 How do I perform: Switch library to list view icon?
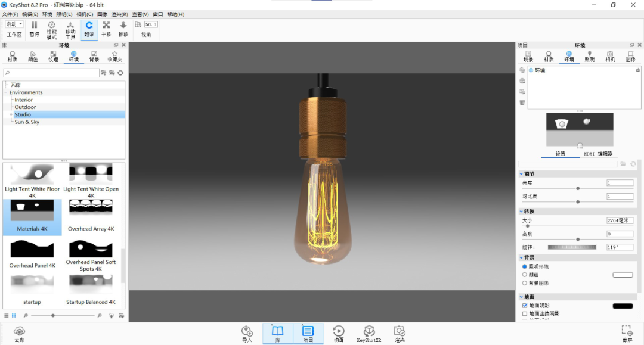click(6, 315)
